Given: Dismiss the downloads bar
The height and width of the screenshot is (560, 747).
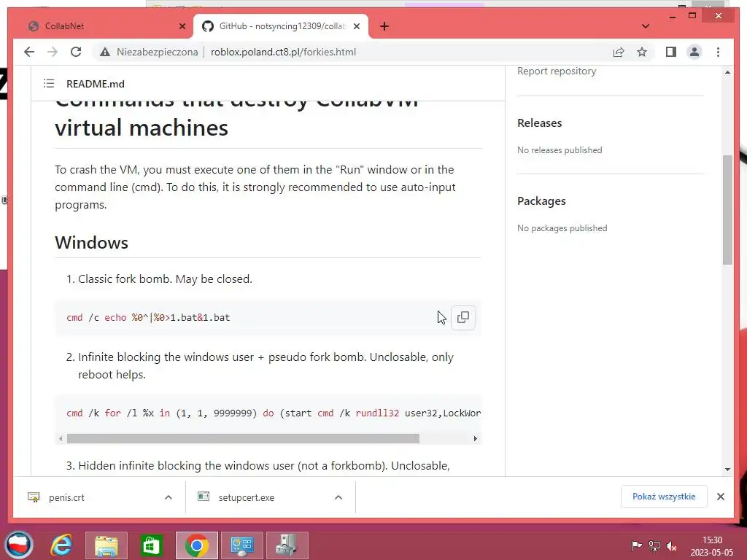Looking at the screenshot, I should click(x=720, y=497).
